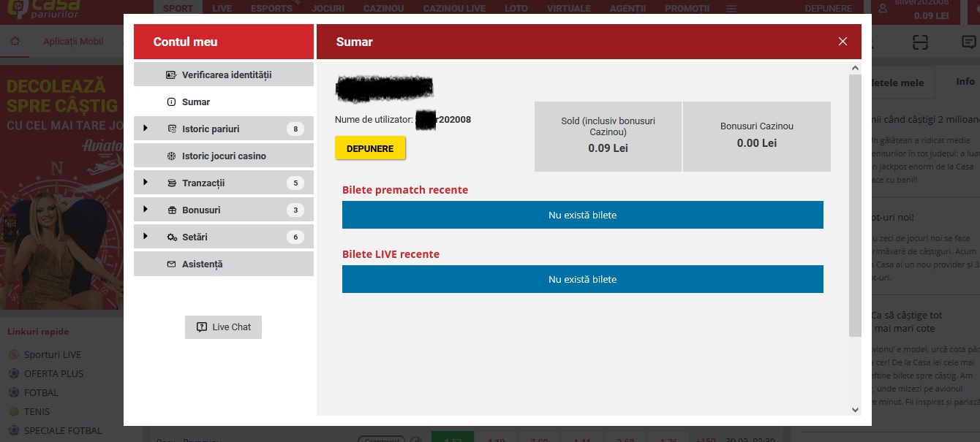Click the Istoric pariuri ticket icon
980x442 pixels.
pyautogui.click(x=172, y=129)
